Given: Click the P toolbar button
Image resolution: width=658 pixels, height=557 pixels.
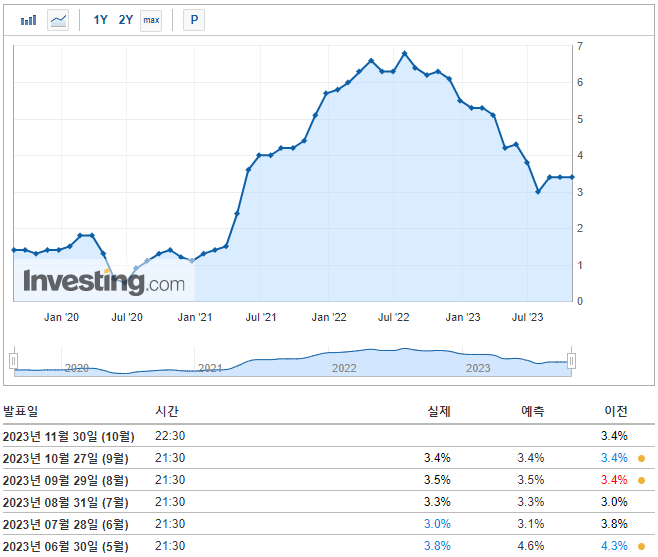Looking at the screenshot, I should click(x=194, y=20).
